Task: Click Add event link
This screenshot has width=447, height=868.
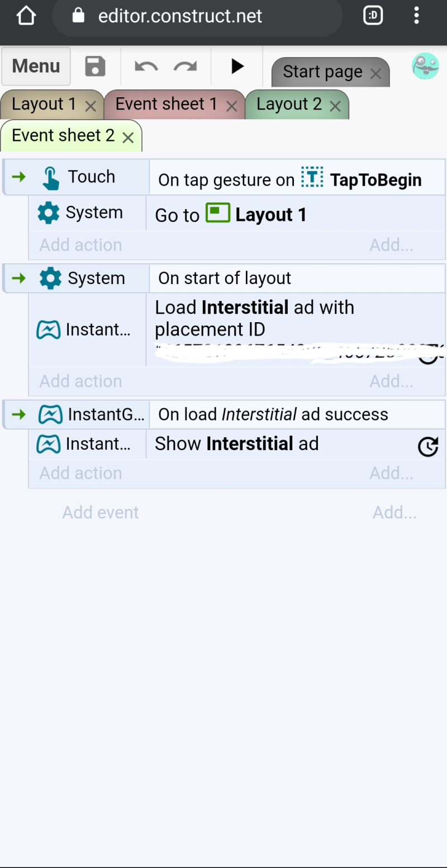Action: [101, 512]
